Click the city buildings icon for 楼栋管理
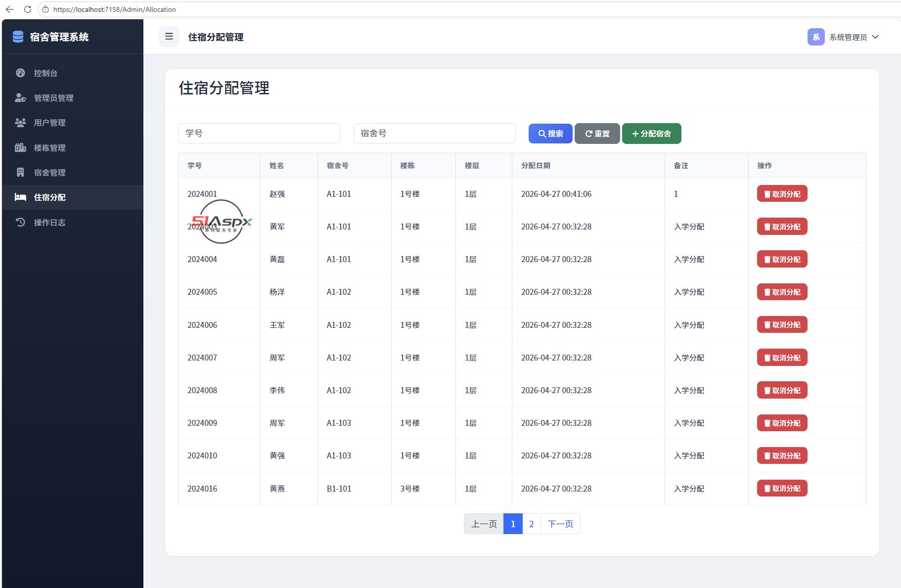Image resolution: width=901 pixels, height=588 pixels. point(20,147)
